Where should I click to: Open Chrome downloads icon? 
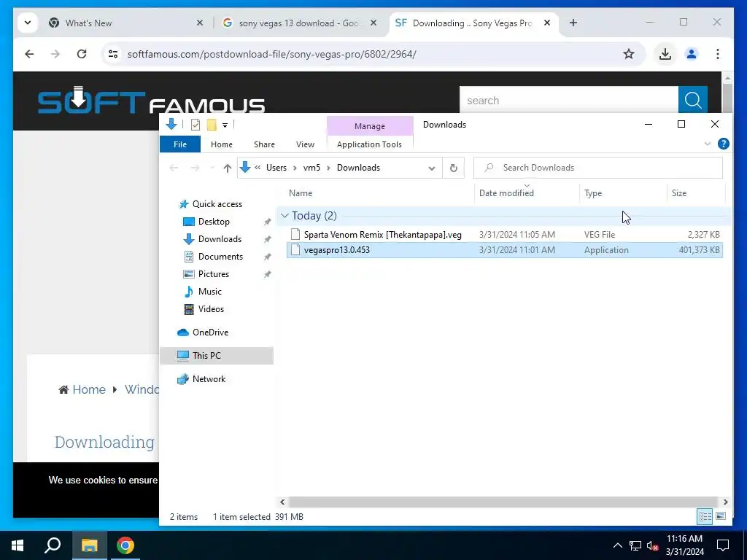pos(665,54)
